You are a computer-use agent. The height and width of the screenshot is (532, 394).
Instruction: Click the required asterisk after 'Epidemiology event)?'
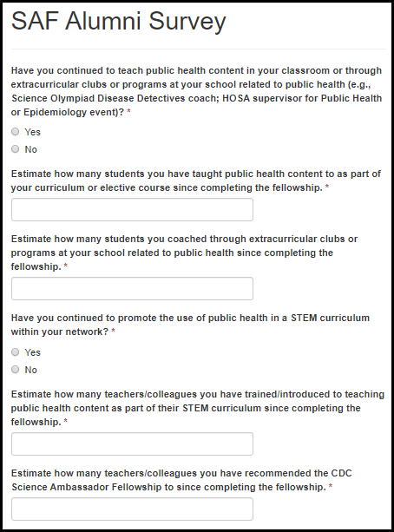click(129, 112)
